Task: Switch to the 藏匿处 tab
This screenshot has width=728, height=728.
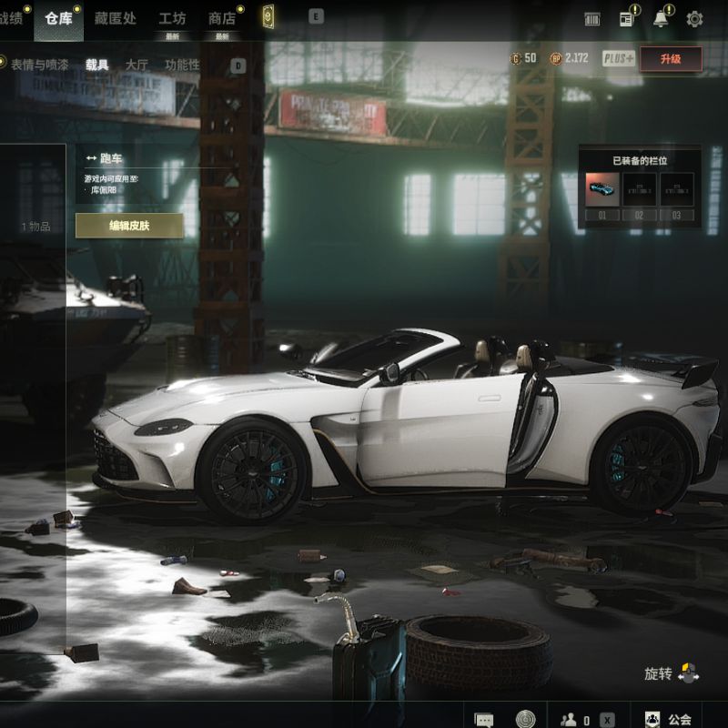Action: tap(116, 18)
